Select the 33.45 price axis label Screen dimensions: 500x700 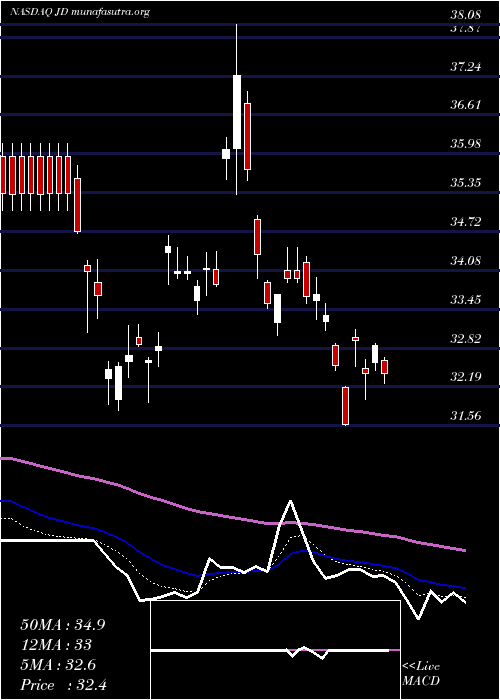(x=466, y=299)
